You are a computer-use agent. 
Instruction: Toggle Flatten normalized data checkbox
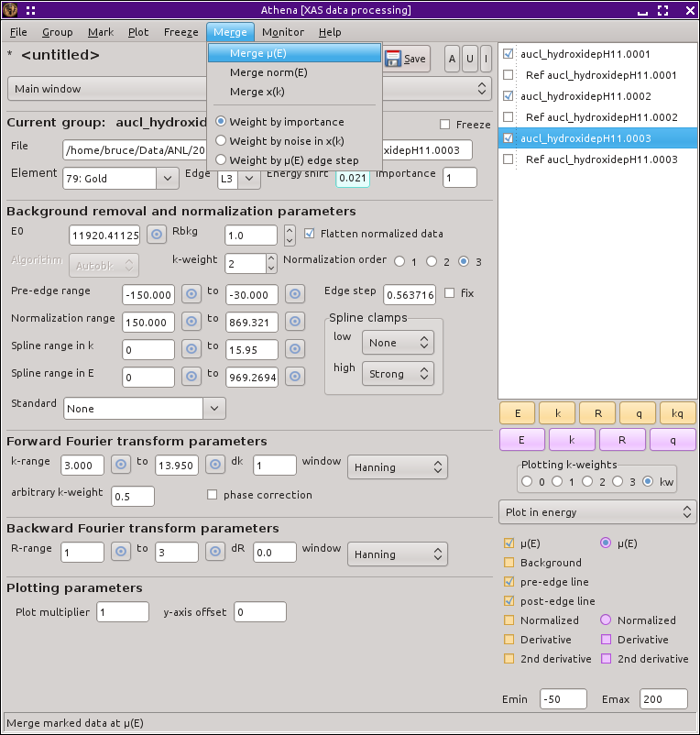(x=309, y=234)
